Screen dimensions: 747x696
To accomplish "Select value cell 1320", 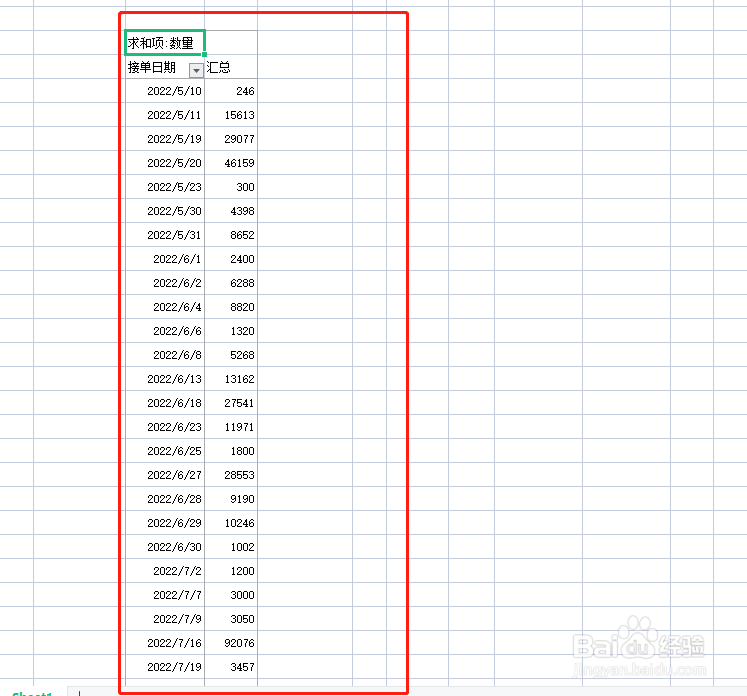I will 231,331.
